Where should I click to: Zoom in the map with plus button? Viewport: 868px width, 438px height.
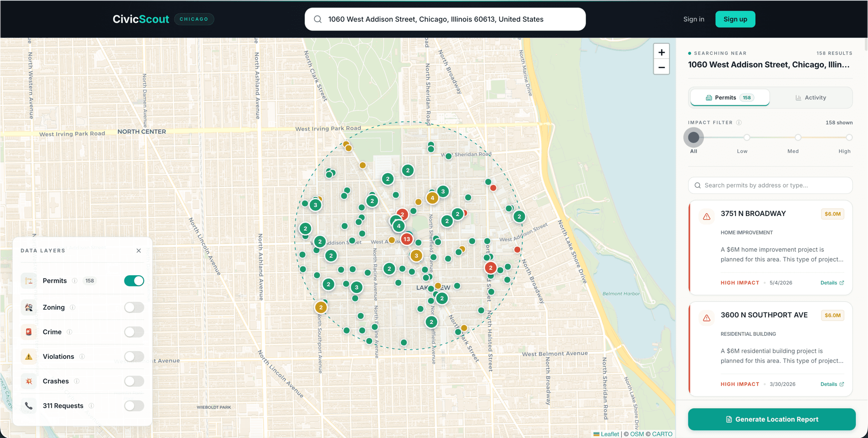point(661,52)
